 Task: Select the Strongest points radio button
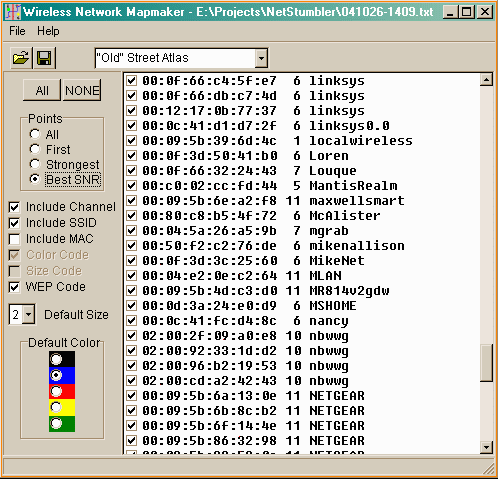[35, 164]
